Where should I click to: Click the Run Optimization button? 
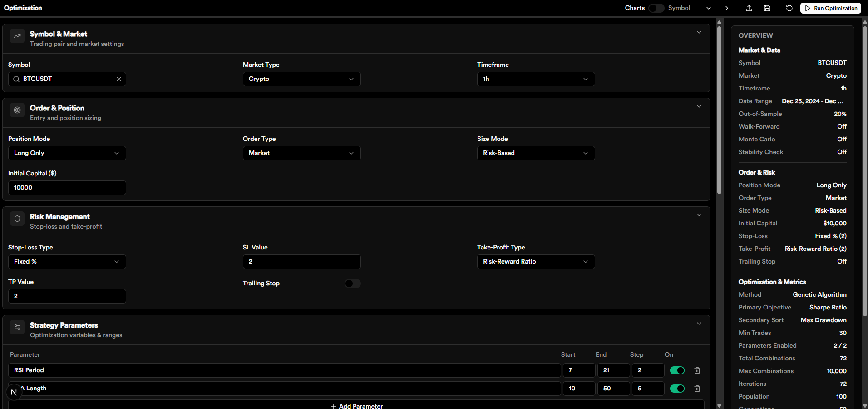[830, 8]
